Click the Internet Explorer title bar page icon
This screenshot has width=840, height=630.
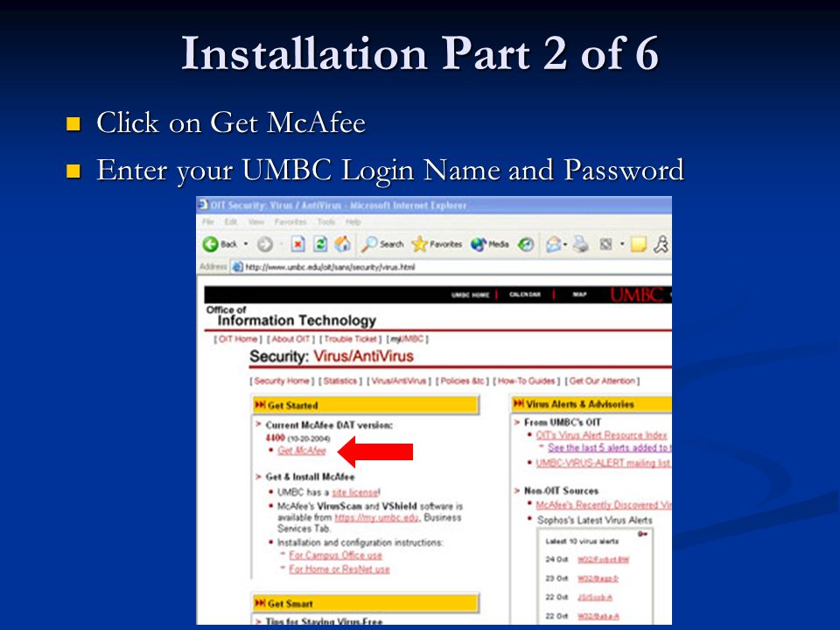(203, 205)
